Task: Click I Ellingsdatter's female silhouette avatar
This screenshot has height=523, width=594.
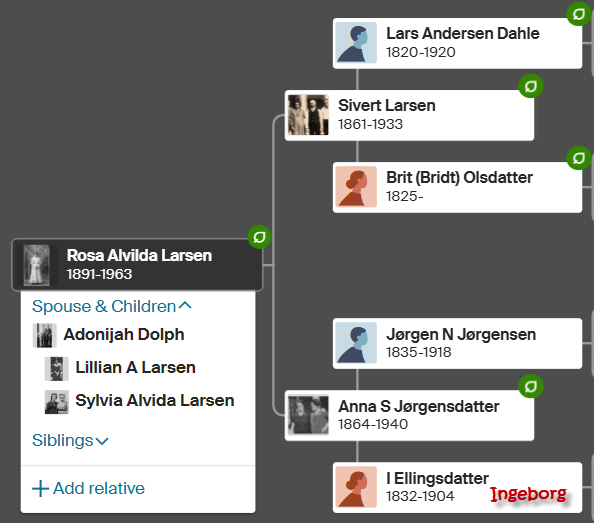Action: coord(356,487)
